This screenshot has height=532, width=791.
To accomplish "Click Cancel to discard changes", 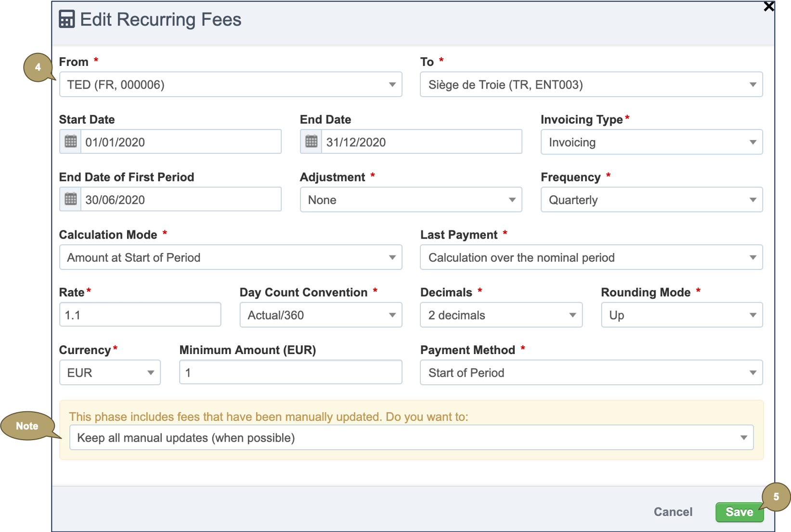I will 673,512.
